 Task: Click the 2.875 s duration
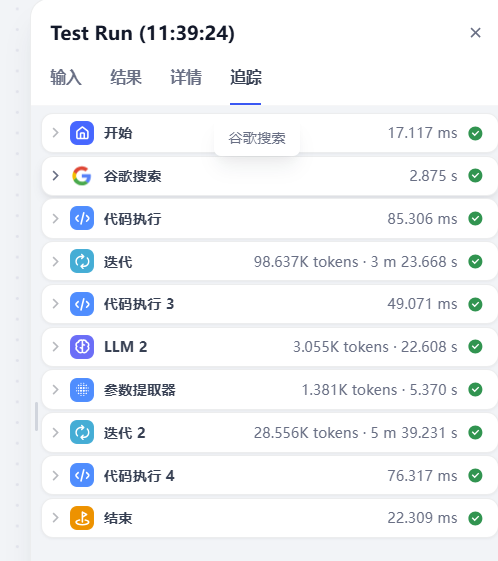click(433, 176)
